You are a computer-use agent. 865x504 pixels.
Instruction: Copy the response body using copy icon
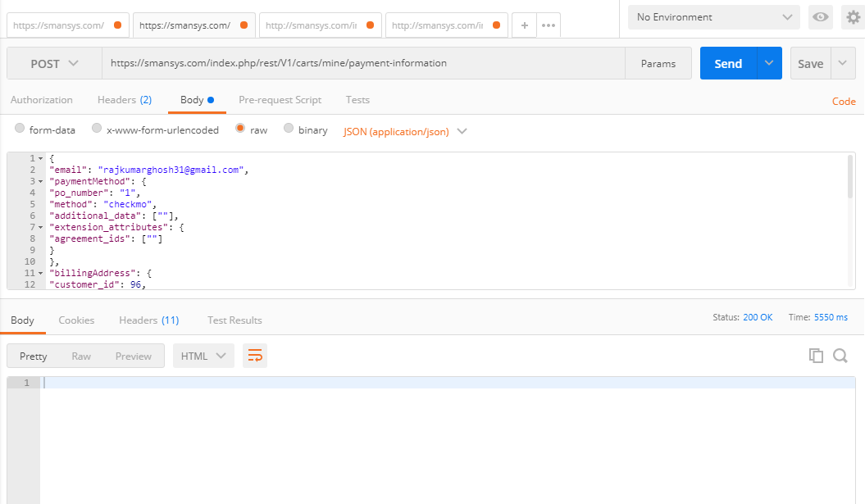[816, 355]
